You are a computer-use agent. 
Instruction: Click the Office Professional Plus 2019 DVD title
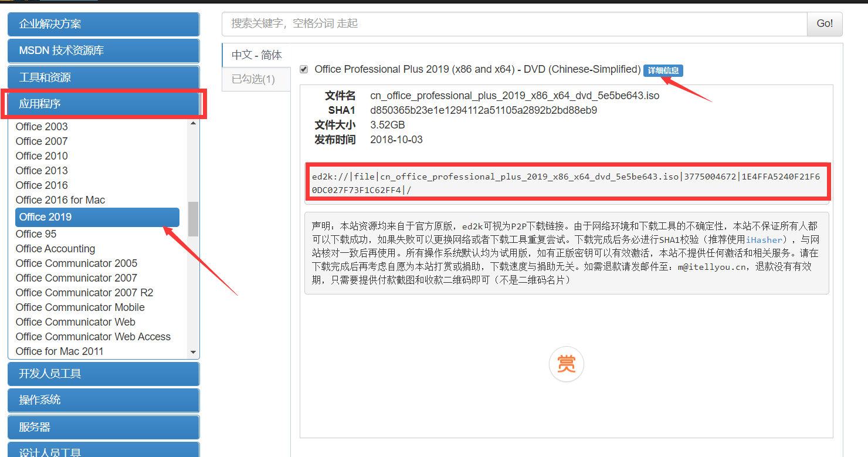(x=477, y=69)
